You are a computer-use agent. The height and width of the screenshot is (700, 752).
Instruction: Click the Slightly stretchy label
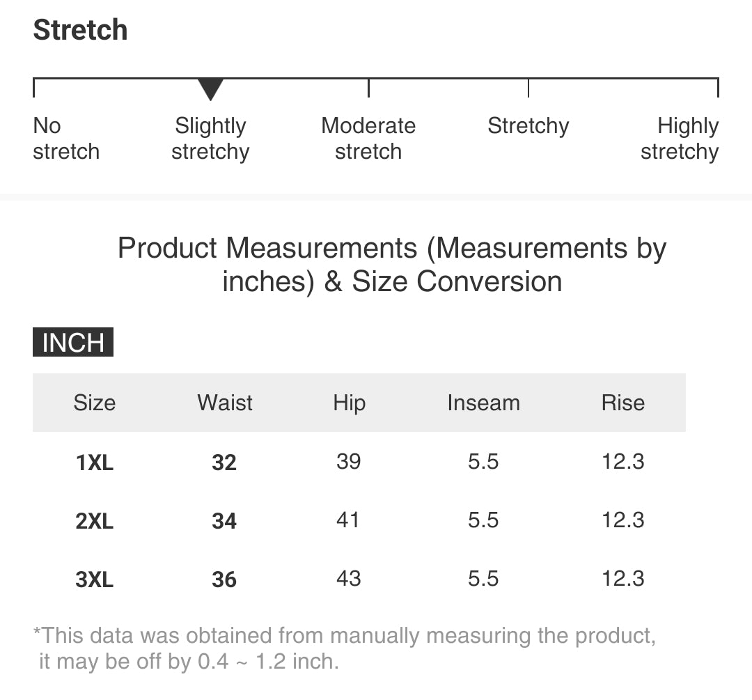pyautogui.click(x=210, y=139)
